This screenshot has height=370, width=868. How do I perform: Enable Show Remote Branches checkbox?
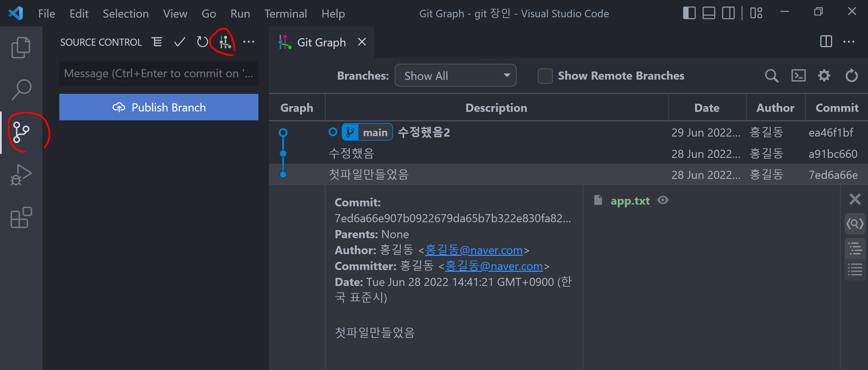[x=545, y=76]
